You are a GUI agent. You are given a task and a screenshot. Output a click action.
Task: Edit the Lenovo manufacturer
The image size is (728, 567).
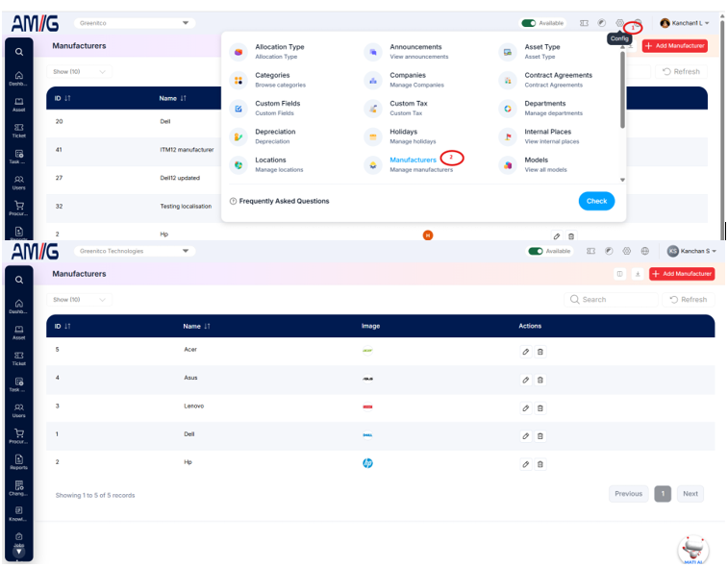pyautogui.click(x=526, y=408)
